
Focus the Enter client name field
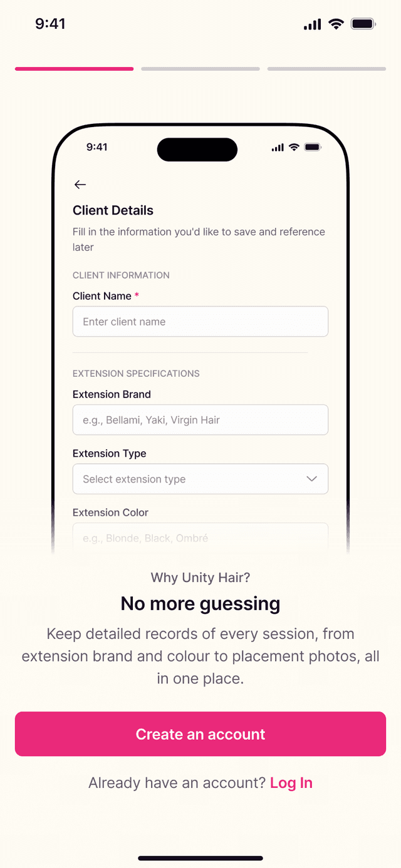(x=200, y=321)
